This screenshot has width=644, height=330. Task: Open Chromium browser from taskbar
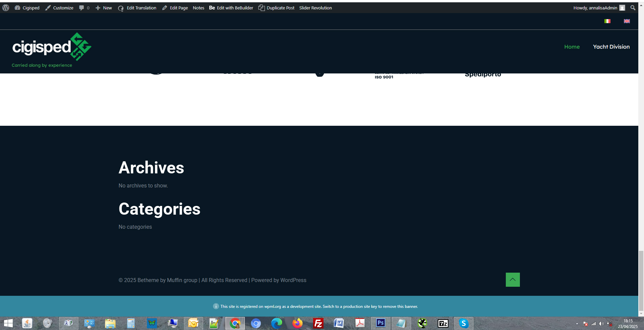coord(256,323)
